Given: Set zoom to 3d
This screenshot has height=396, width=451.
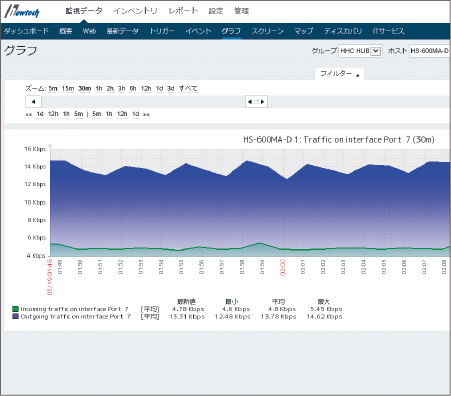Looking at the screenshot, I should [171, 89].
